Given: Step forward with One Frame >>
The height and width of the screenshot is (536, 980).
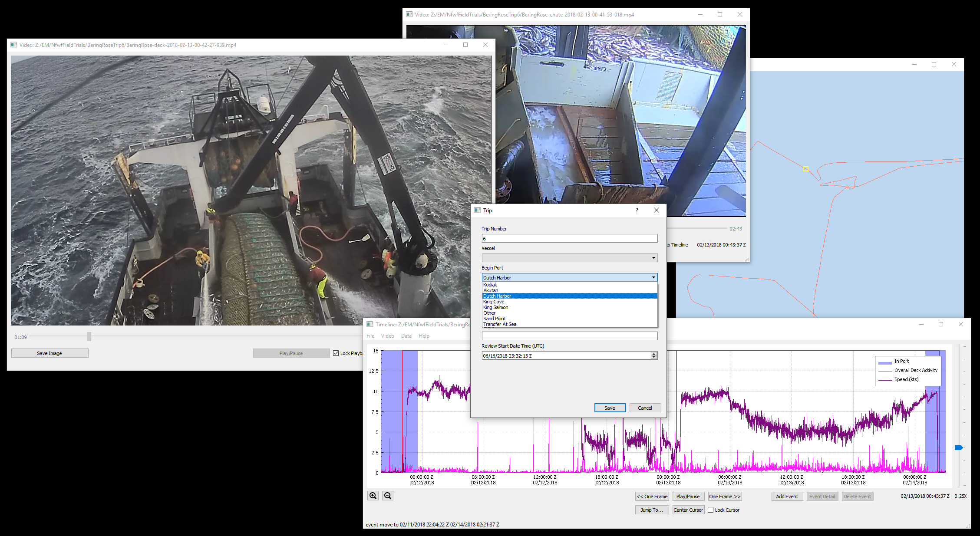Looking at the screenshot, I should point(725,497).
